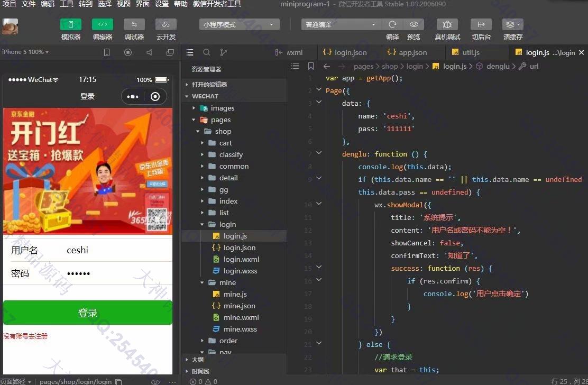The width and height of the screenshot is (588, 385).
Task: Click the outline list icon in breadcrumb bar
Action: tap(295, 66)
